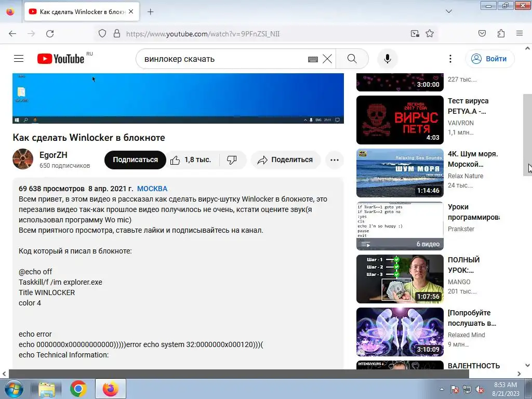Start voice search with microphone
The width and height of the screenshot is (532, 399).
[x=388, y=59]
